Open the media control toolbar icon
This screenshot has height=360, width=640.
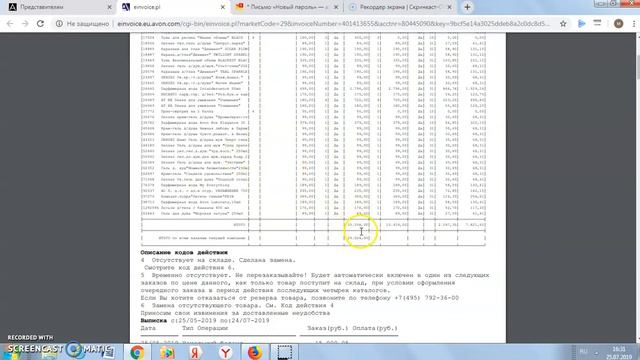coord(597,23)
